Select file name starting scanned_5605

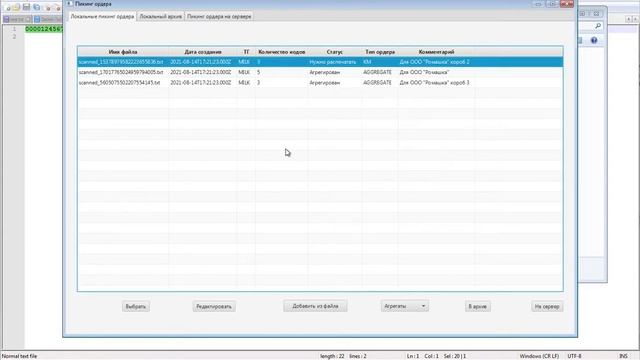pyautogui.click(x=119, y=82)
